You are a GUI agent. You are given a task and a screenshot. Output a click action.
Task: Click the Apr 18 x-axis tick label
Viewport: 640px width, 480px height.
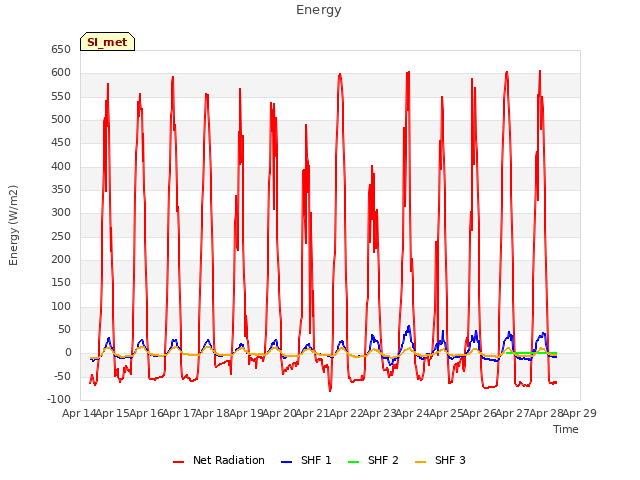(x=212, y=413)
